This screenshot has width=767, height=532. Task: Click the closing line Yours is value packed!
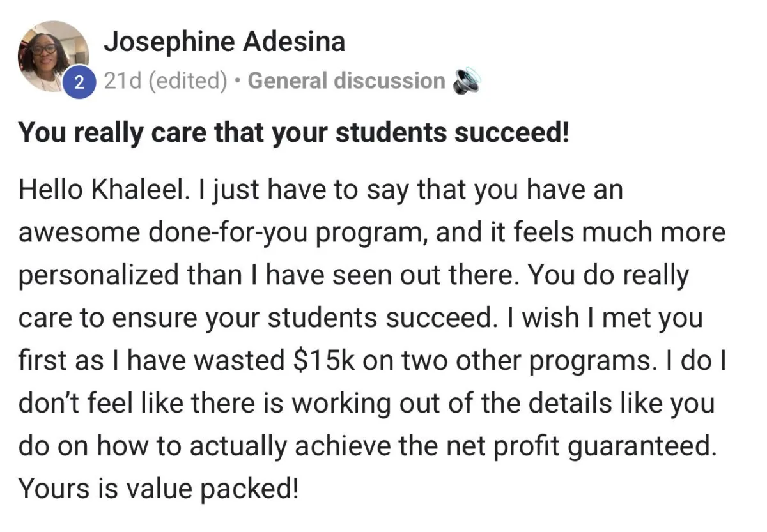pos(158,488)
